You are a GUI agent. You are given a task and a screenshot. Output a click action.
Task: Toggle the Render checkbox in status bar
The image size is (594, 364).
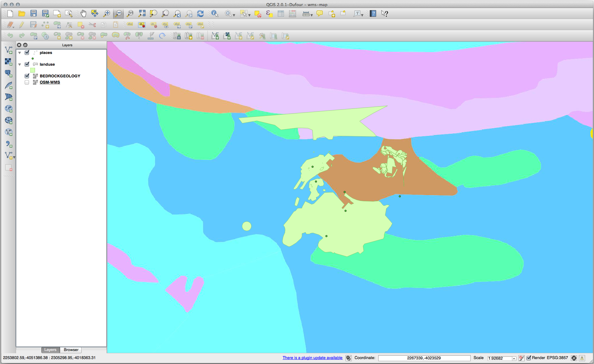click(x=529, y=358)
